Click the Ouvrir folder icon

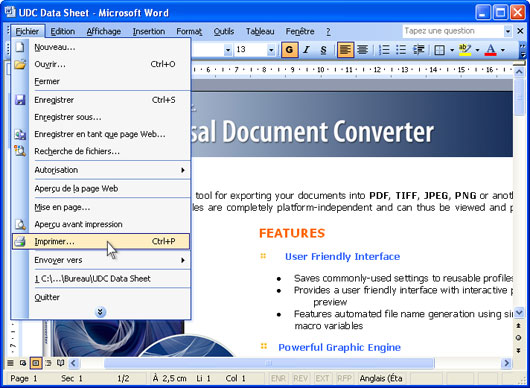20,64
